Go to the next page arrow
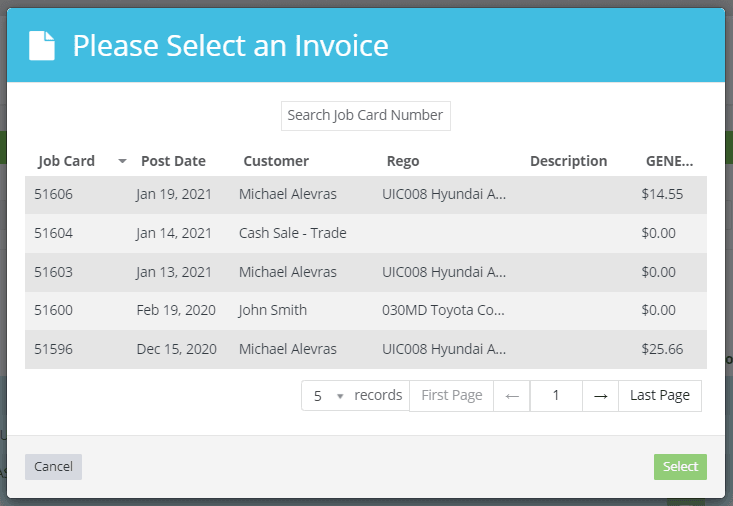Image resolution: width=733 pixels, height=506 pixels. tap(601, 396)
